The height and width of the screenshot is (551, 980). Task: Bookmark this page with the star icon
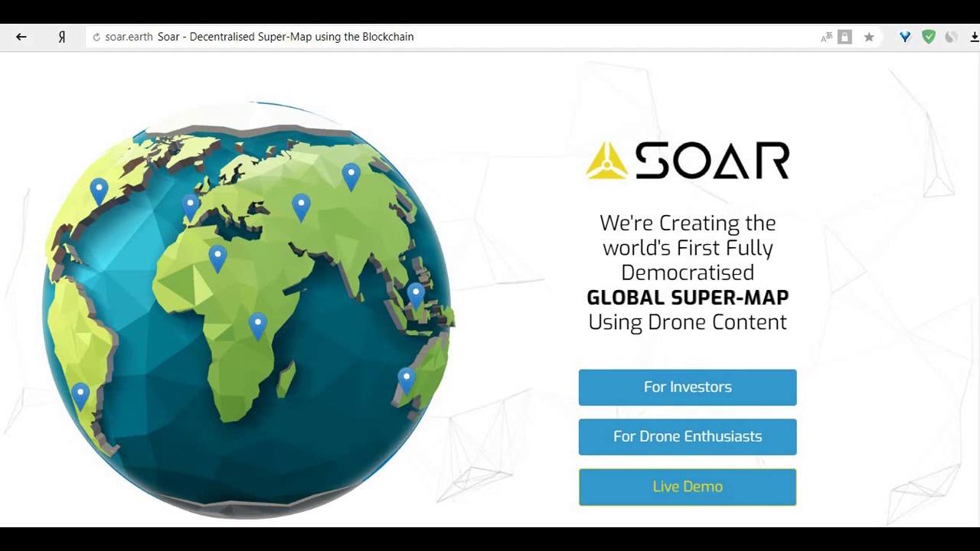tap(869, 37)
